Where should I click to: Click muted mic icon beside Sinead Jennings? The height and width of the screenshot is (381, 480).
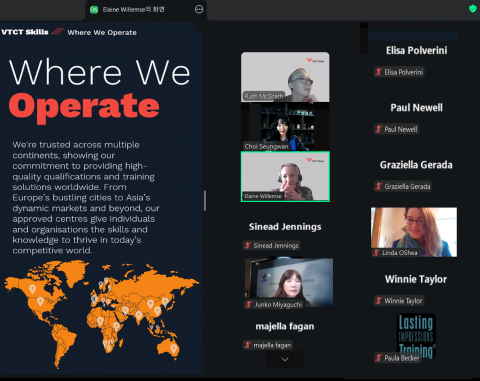[248, 246]
